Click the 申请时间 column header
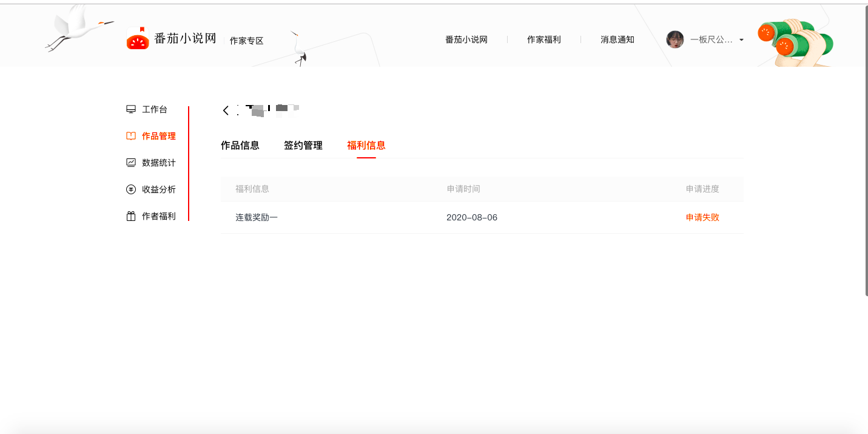This screenshot has height=434, width=868. click(x=463, y=189)
